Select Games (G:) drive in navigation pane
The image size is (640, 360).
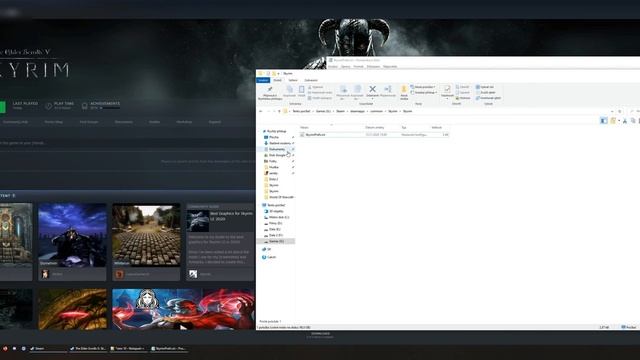276,242
